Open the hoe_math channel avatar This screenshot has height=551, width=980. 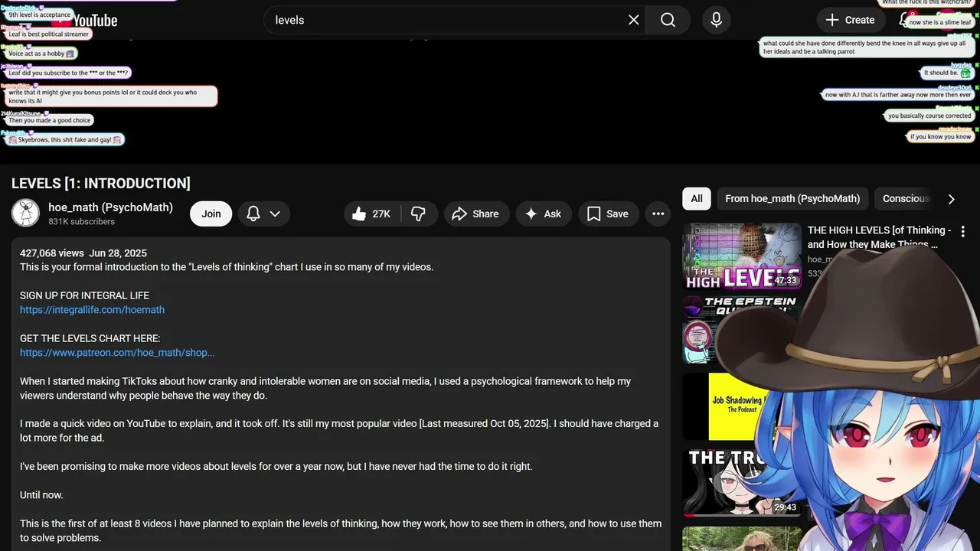point(25,214)
